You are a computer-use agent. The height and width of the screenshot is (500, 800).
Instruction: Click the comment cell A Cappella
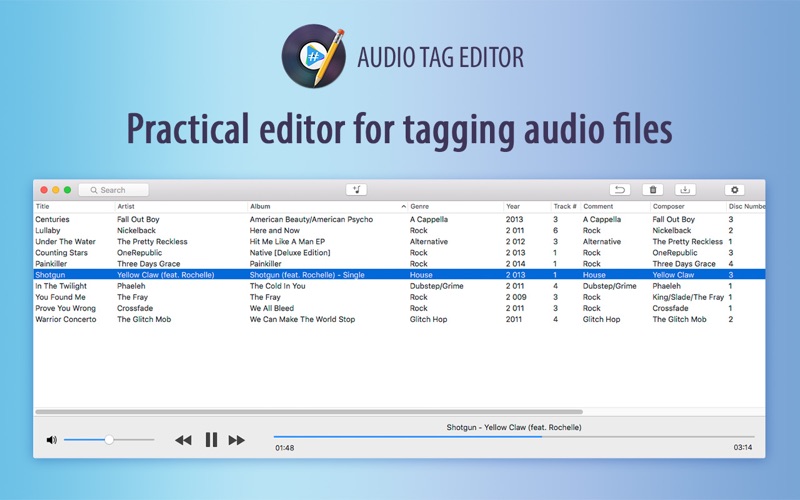602,219
